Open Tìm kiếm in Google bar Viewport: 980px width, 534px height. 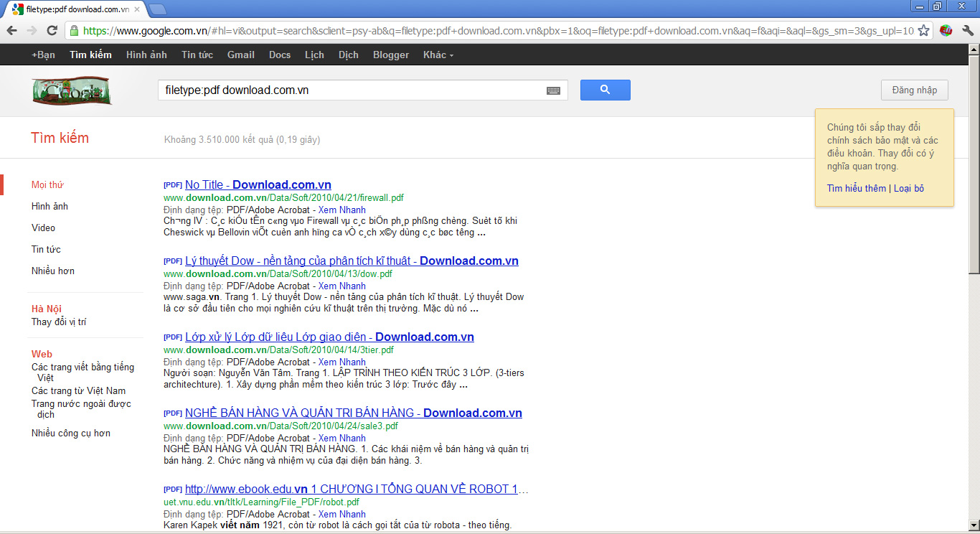coord(90,55)
